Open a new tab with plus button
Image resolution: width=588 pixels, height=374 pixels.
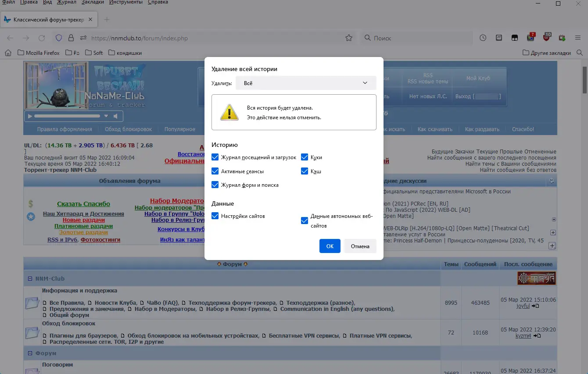point(107,20)
